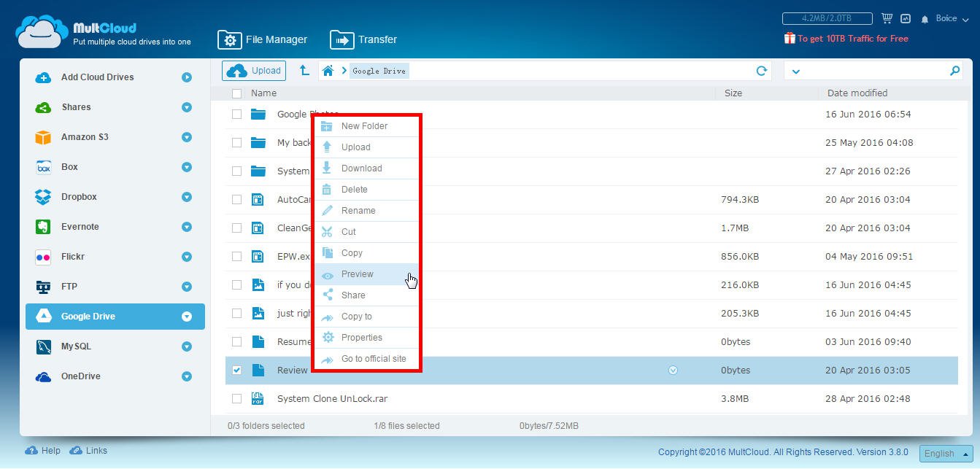Expand the Google Drive dropdown arrow

point(187,317)
